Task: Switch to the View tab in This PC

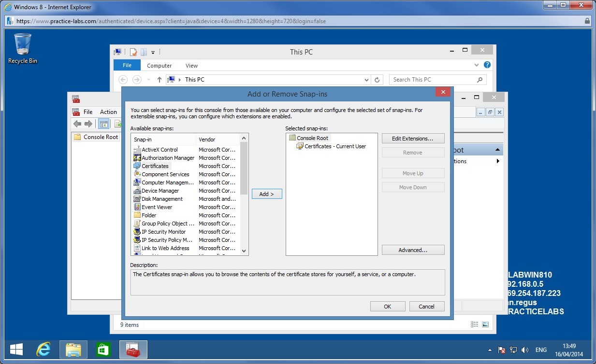Action: pyautogui.click(x=191, y=65)
